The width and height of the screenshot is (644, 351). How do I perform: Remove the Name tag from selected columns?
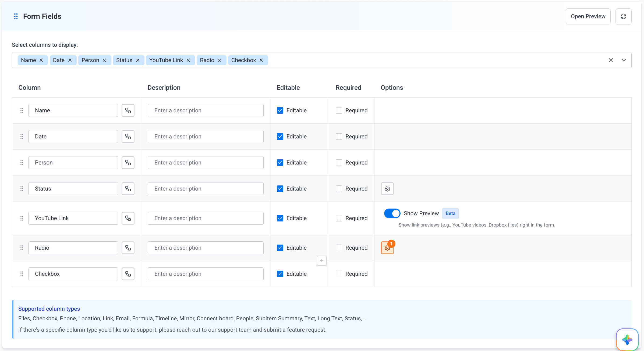click(x=41, y=60)
